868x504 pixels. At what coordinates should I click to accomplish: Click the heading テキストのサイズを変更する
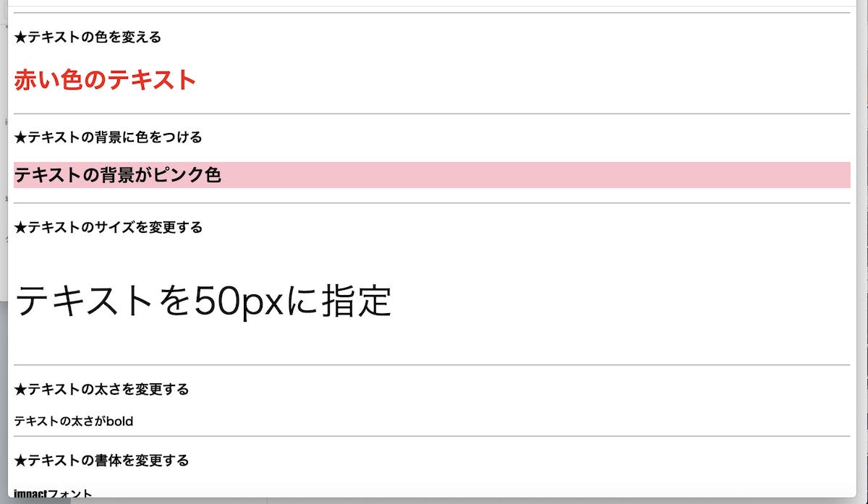(x=115, y=227)
